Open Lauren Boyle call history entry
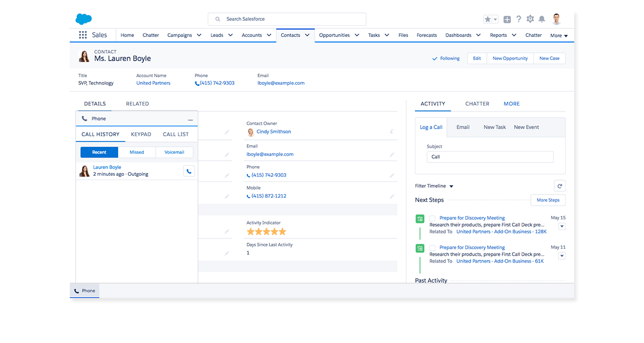The width and height of the screenshot is (644, 343). tap(107, 167)
